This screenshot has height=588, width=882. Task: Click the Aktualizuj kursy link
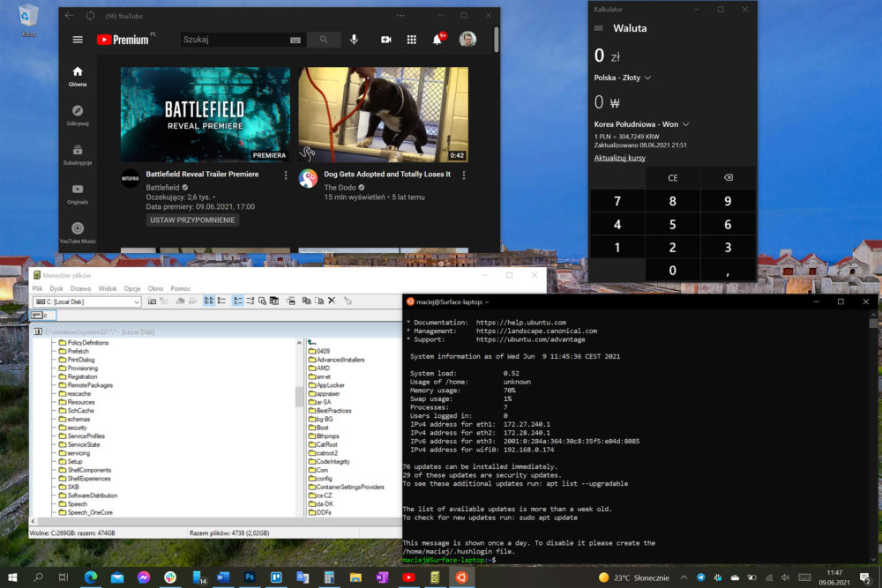(x=619, y=158)
